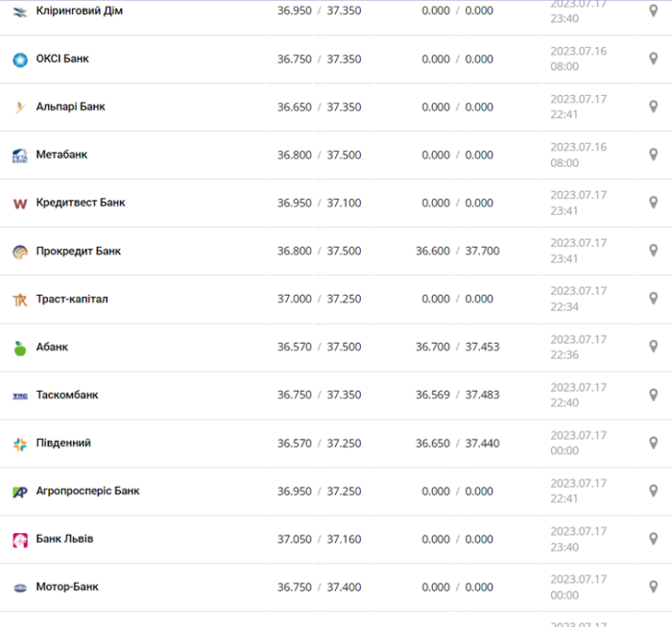Click Траст-капітал rate 37.000 / 37.250
This screenshot has width=672, height=627.
[320, 299]
